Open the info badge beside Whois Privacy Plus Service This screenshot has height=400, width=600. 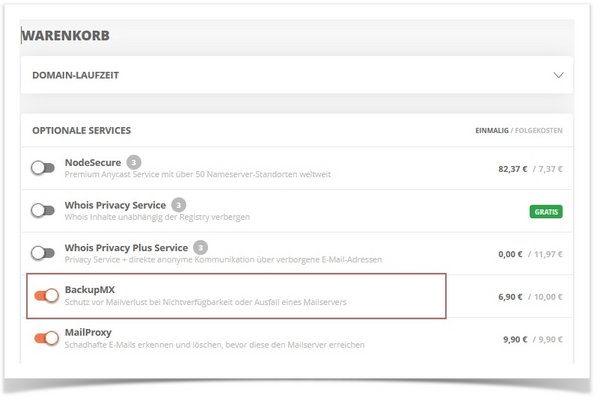tap(200, 247)
